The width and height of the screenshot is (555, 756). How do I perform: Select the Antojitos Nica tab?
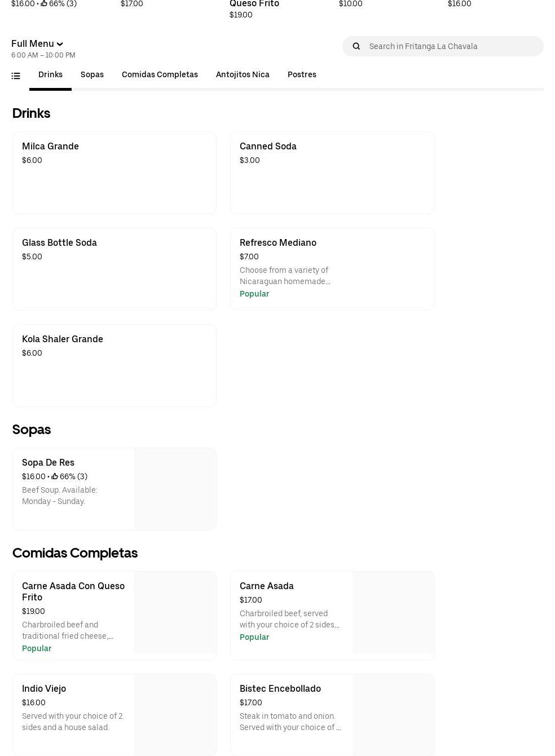pos(243,75)
